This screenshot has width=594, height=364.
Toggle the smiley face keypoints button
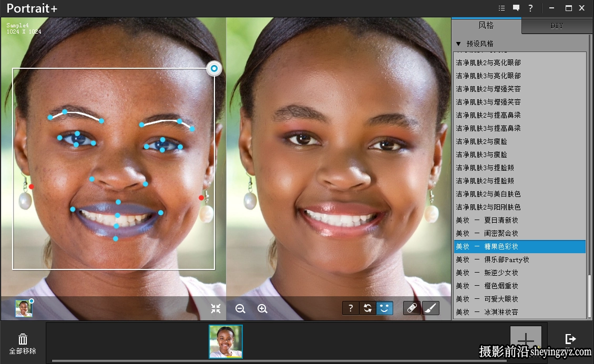(x=384, y=308)
